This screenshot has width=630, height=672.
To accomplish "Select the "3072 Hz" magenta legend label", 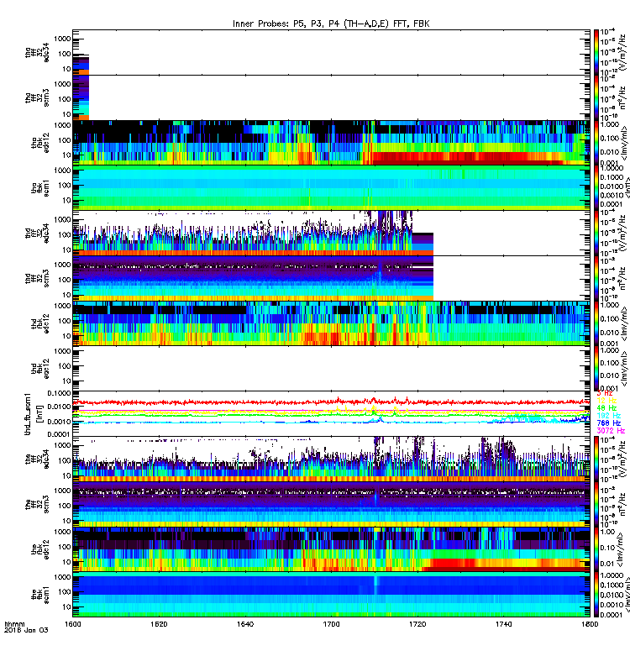I will (611, 431).
